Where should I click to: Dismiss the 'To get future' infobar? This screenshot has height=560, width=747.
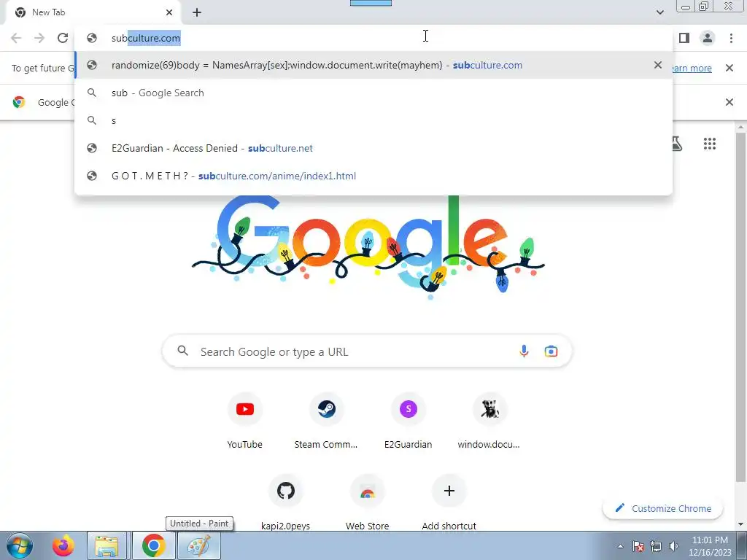click(729, 68)
